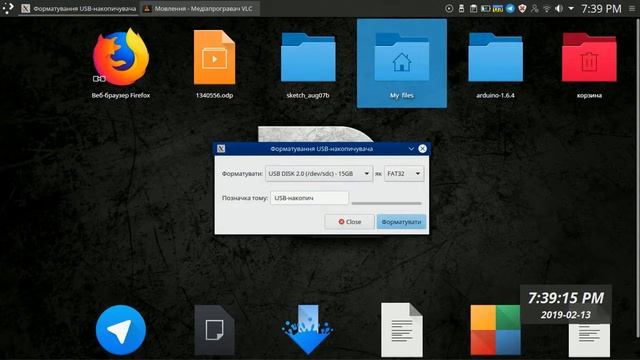Open the text document icon under the clock widget
Viewport: 640px width, 360px height.
coord(589,340)
